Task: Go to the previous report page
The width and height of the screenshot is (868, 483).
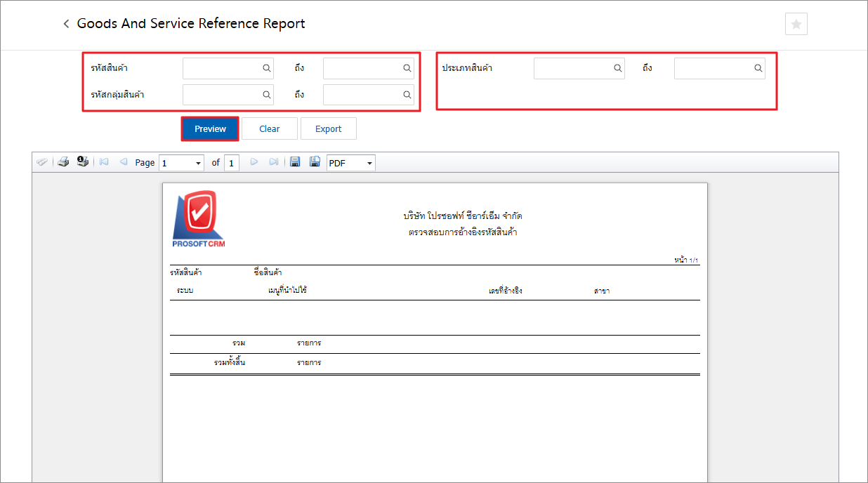Action: pos(124,162)
